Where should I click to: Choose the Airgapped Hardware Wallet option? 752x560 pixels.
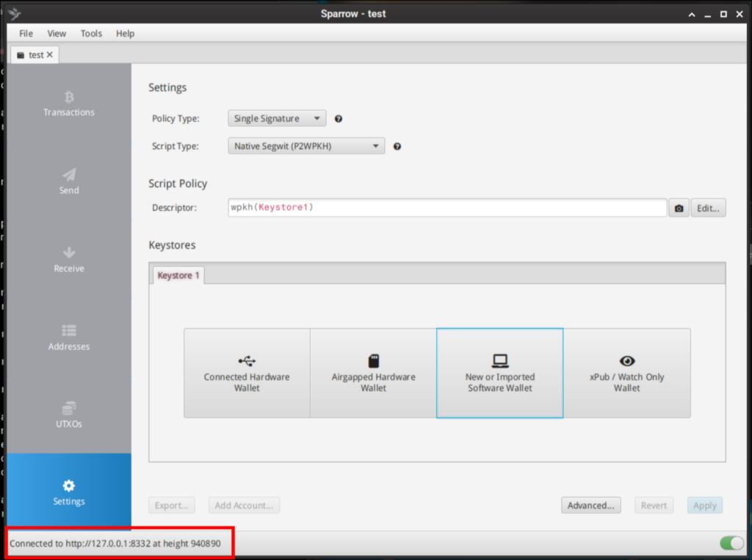(373, 373)
